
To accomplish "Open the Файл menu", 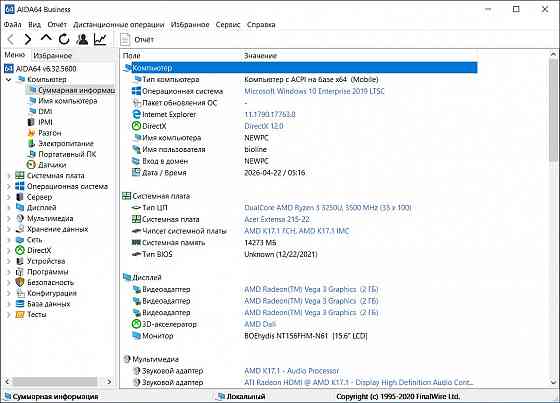I will [13, 24].
